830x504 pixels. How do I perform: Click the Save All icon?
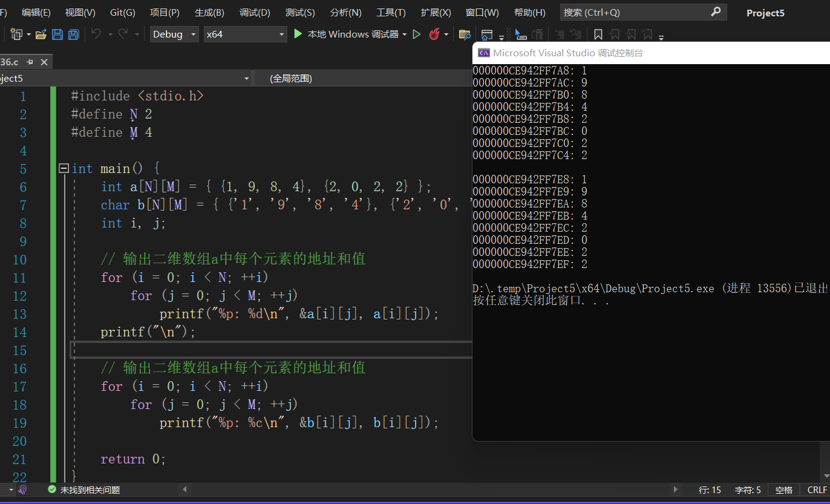click(73, 34)
